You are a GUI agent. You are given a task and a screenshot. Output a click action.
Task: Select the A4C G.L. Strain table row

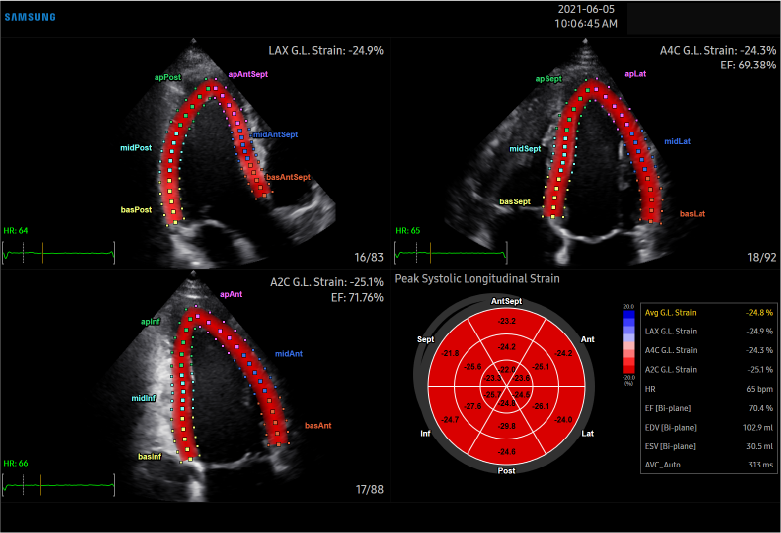pos(708,350)
